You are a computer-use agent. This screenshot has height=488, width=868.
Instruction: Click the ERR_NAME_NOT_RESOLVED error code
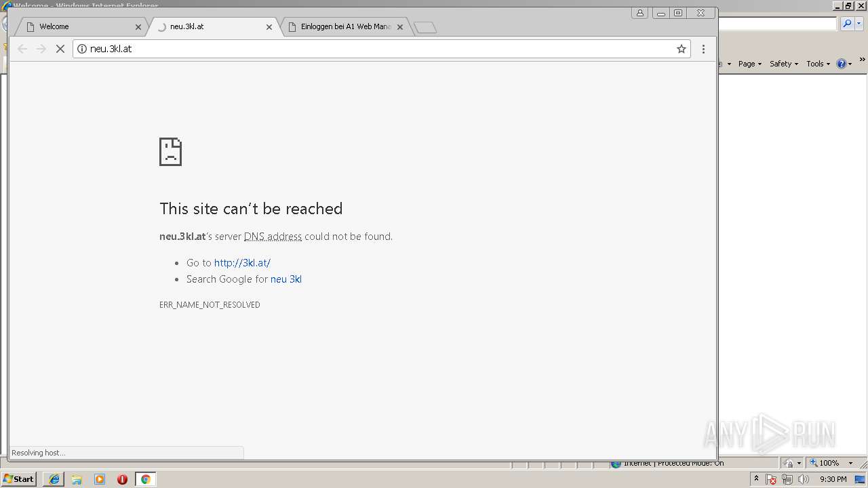(210, 305)
